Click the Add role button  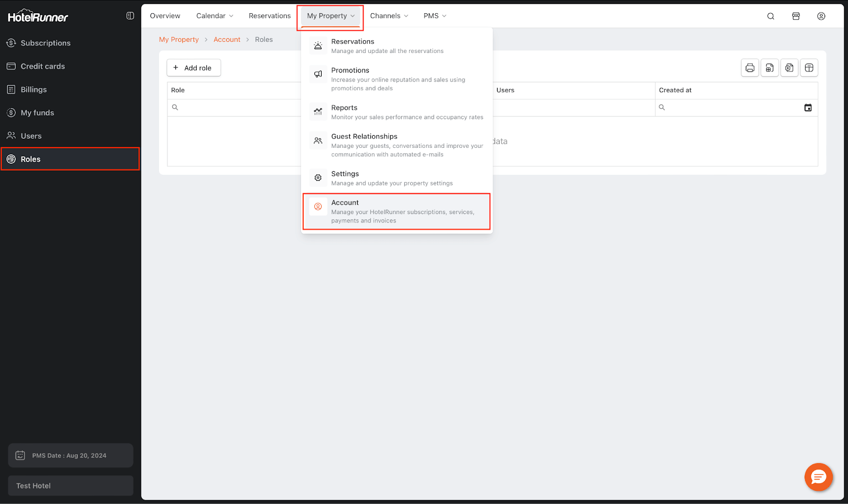(193, 68)
